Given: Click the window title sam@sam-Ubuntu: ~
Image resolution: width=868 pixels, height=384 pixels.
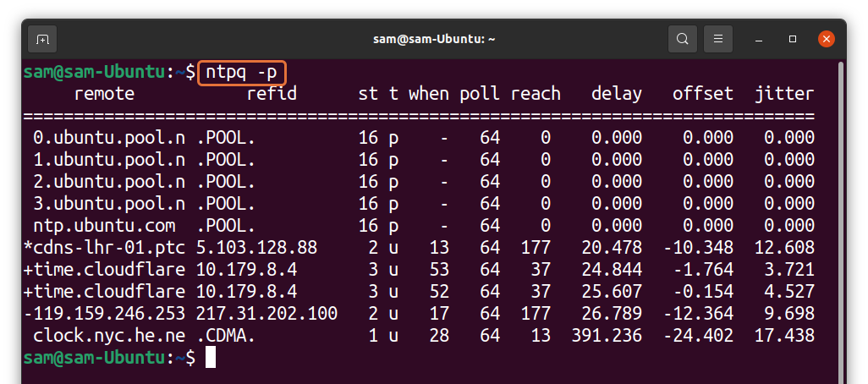Looking at the screenshot, I should 434,39.
